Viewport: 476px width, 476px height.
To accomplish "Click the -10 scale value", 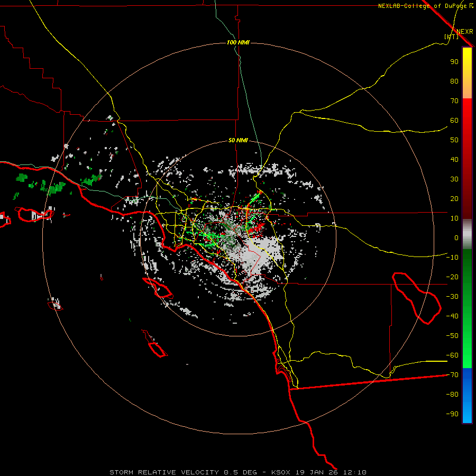I will (452, 258).
